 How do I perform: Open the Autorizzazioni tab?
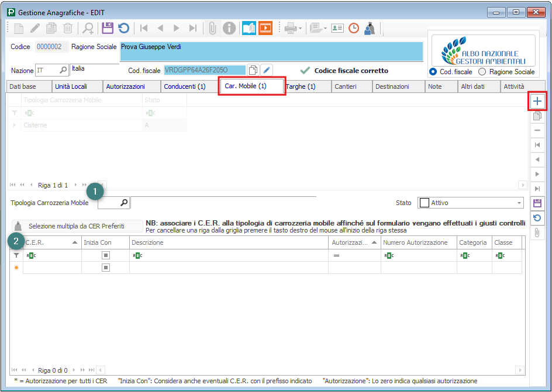coord(125,86)
